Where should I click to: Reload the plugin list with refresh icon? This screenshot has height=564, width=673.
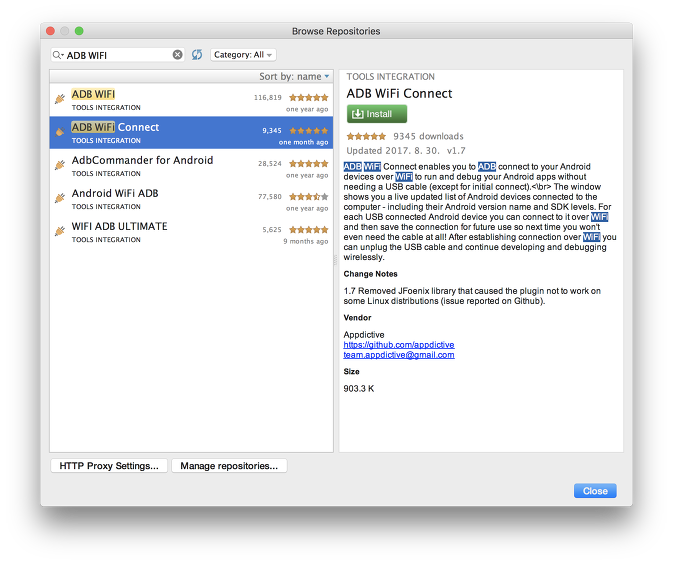pyautogui.click(x=197, y=55)
